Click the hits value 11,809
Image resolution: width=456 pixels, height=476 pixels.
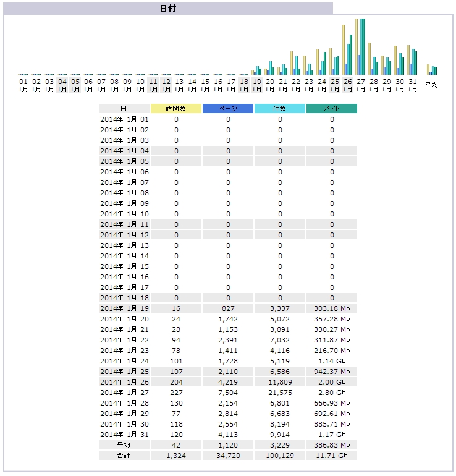click(280, 382)
